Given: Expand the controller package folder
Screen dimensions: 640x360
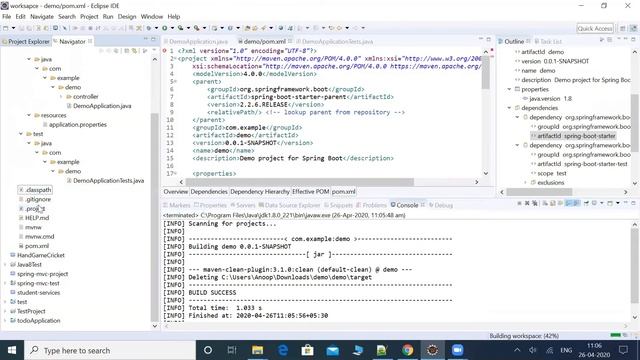Looking at the screenshot, I should pos(61,97).
